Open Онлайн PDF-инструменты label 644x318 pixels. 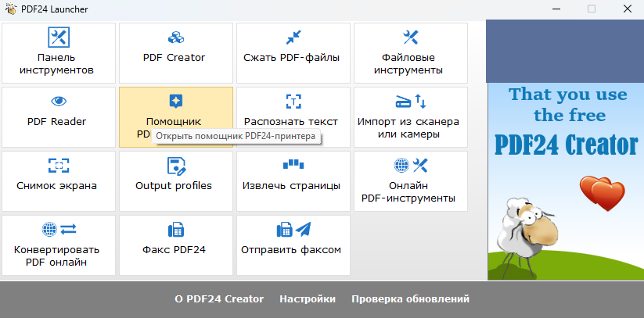(408, 191)
